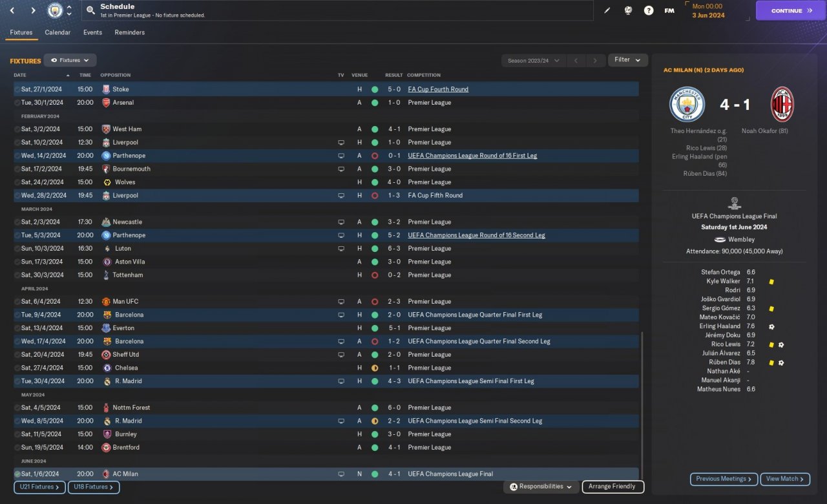The width and height of the screenshot is (827, 504).
Task: Open the Filter dropdown
Action: 628,60
